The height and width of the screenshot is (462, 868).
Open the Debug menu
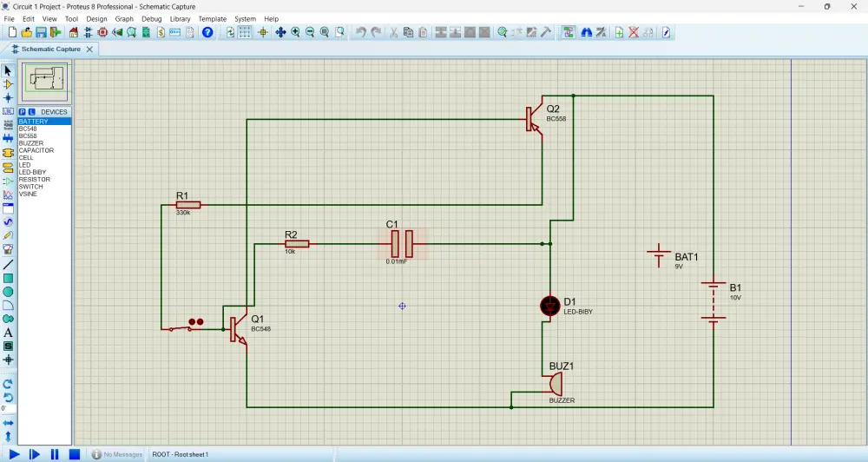point(152,19)
